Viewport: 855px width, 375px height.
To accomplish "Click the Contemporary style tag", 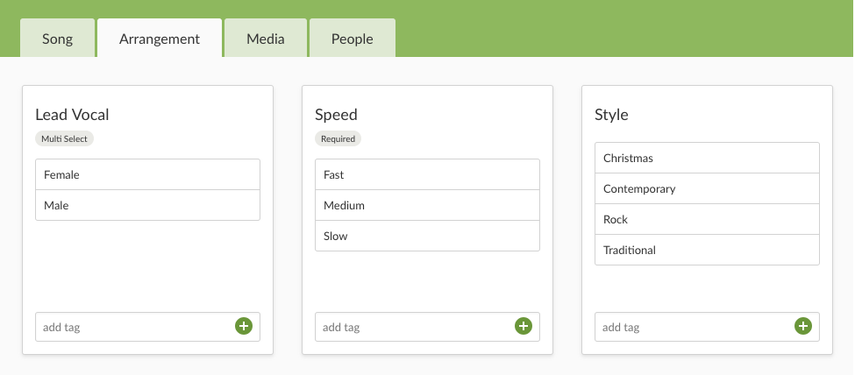I will (x=707, y=189).
